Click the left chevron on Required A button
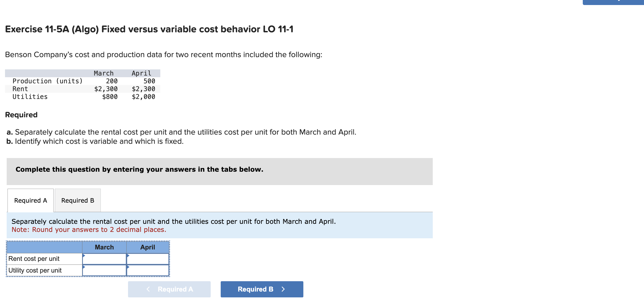Image resolution: width=644 pixels, height=301 pixels. (x=148, y=289)
